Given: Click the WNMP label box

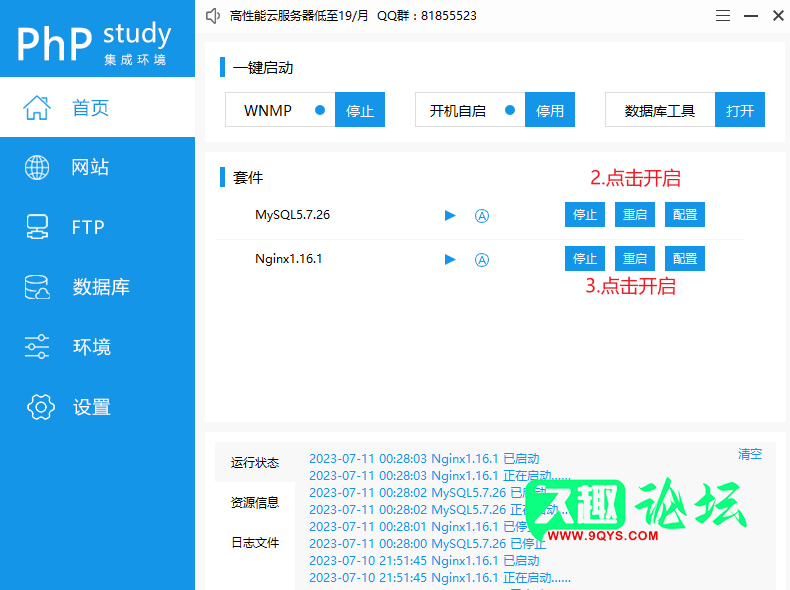Looking at the screenshot, I should pos(280,109).
